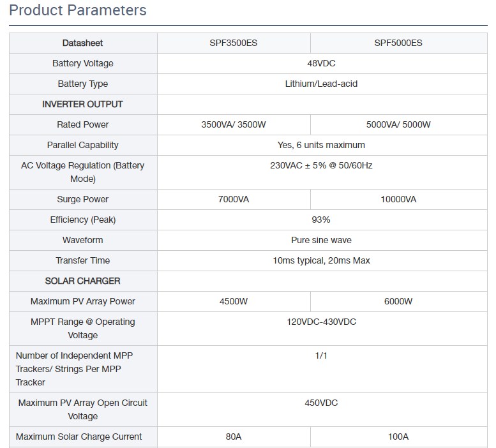Click the INVERTER OUTPUT section header

point(83,104)
